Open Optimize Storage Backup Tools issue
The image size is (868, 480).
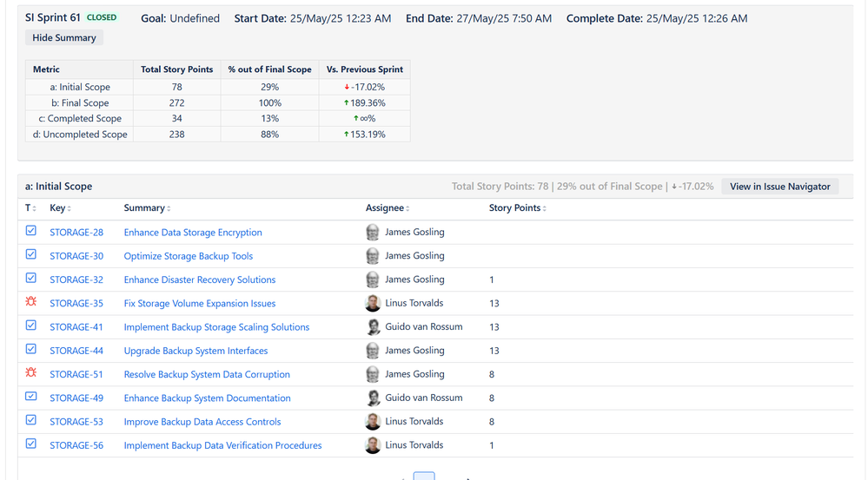(189, 256)
